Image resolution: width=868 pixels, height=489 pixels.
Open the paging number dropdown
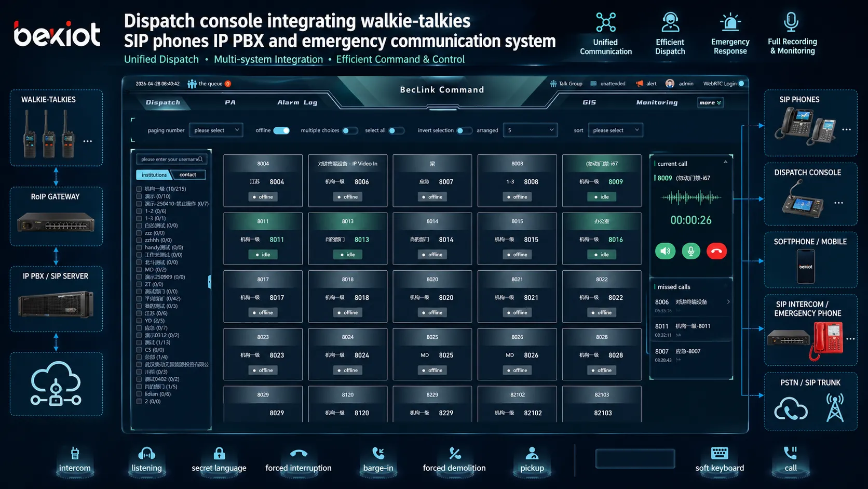(x=216, y=130)
